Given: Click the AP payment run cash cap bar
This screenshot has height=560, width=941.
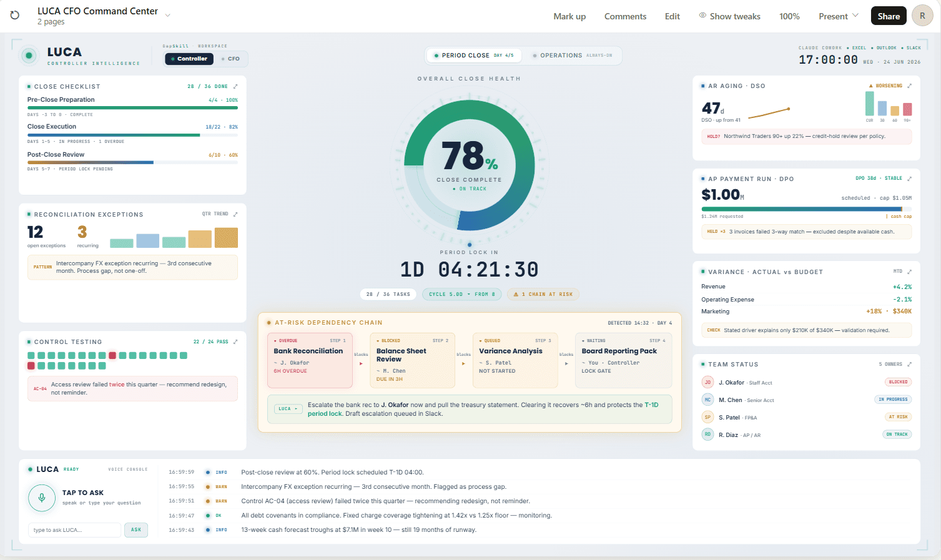Looking at the screenshot, I should pyautogui.click(x=806, y=209).
